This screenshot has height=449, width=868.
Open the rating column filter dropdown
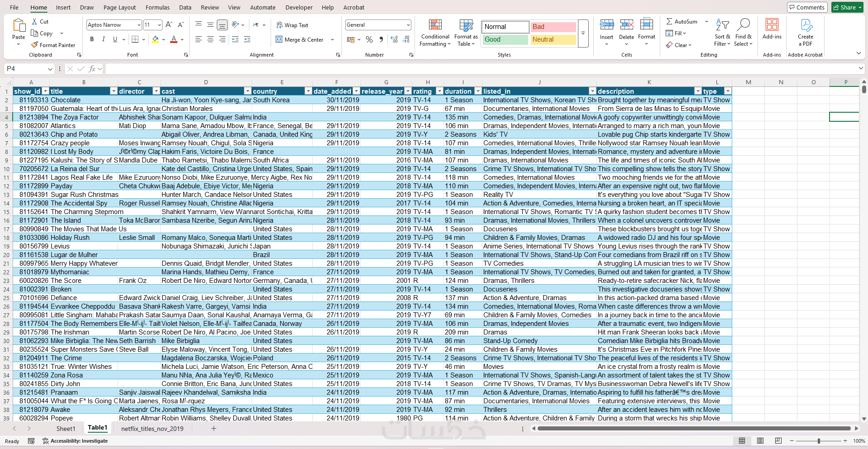tap(439, 91)
